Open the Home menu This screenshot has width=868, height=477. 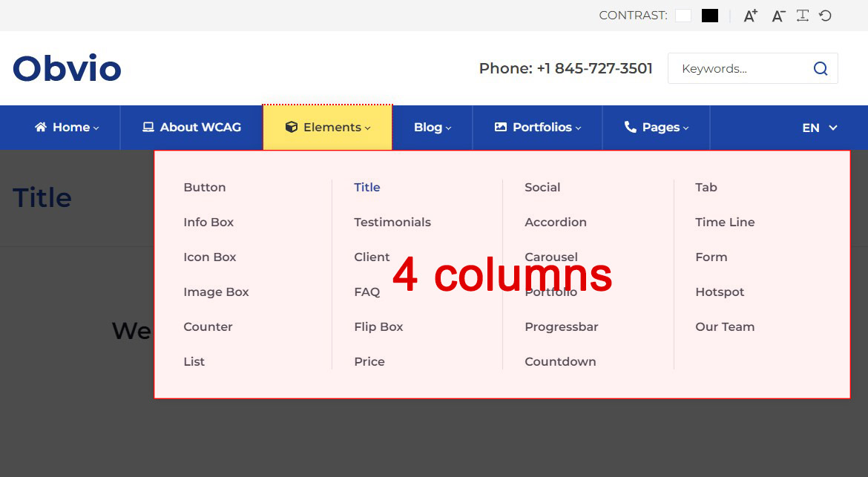[67, 128]
